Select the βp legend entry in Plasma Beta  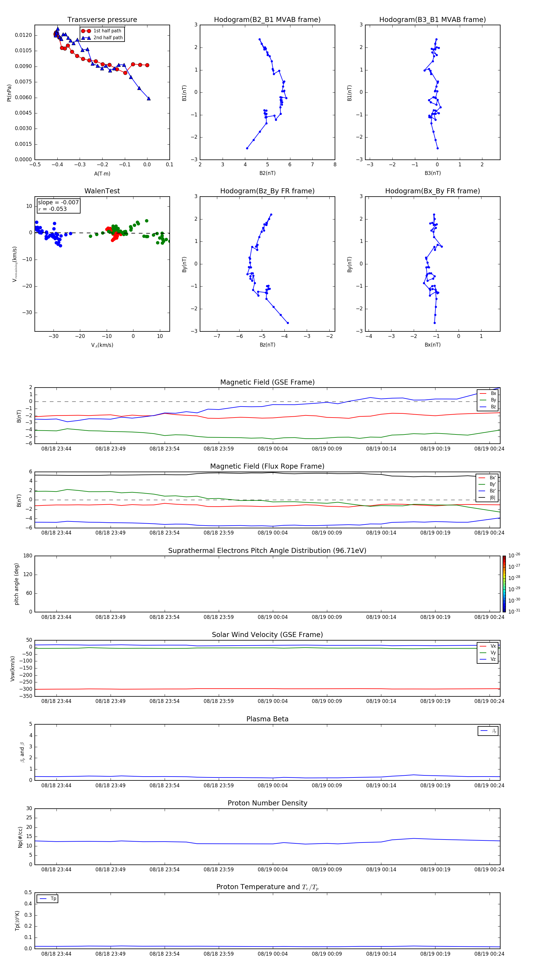pos(488,731)
